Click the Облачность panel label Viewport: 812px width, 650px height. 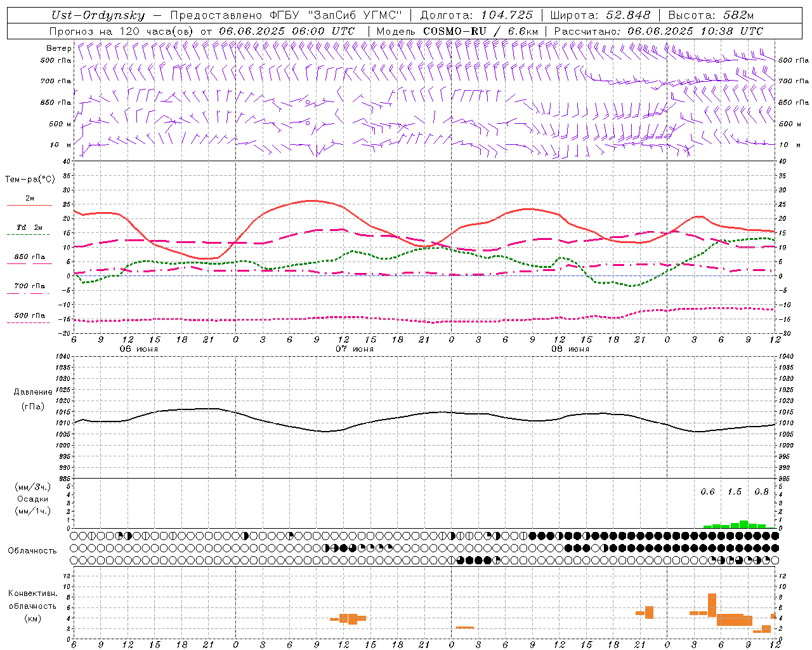(x=32, y=550)
